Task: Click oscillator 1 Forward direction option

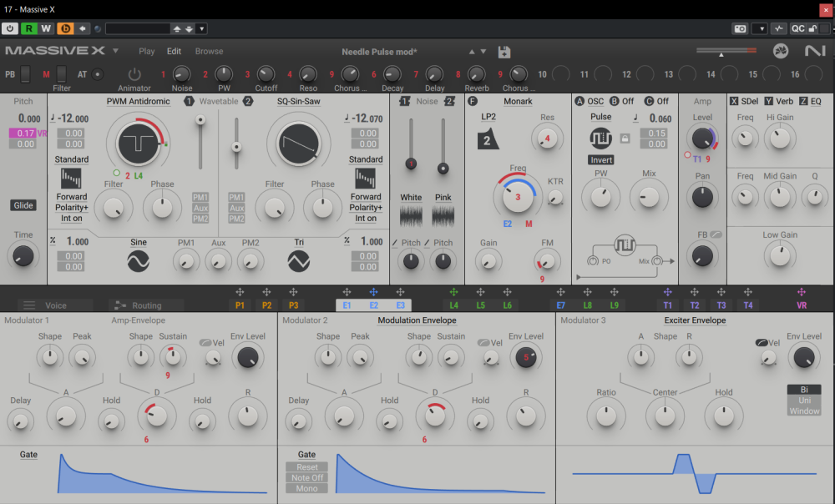Action: point(71,196)
